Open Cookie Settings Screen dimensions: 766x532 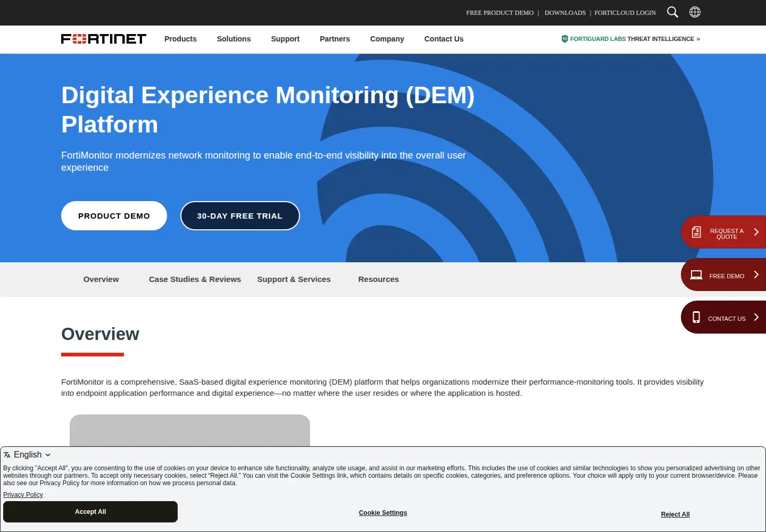pos(383,513)
